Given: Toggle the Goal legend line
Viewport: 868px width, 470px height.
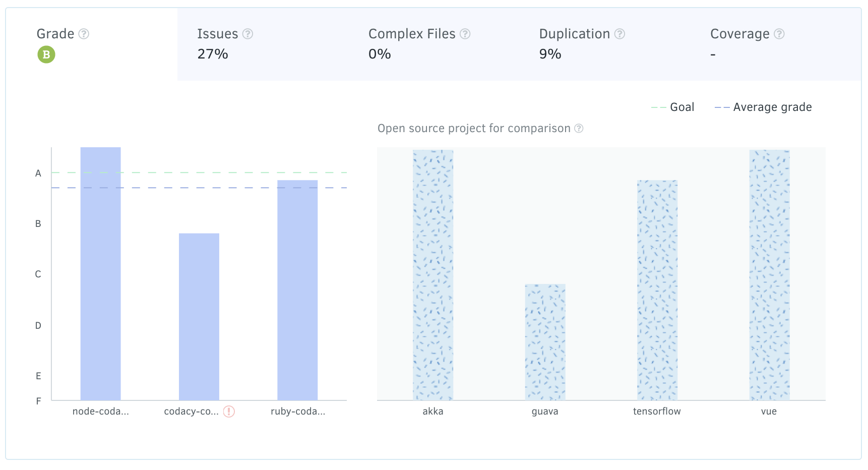Looking at the screenshot, I should tap(673, 107).
